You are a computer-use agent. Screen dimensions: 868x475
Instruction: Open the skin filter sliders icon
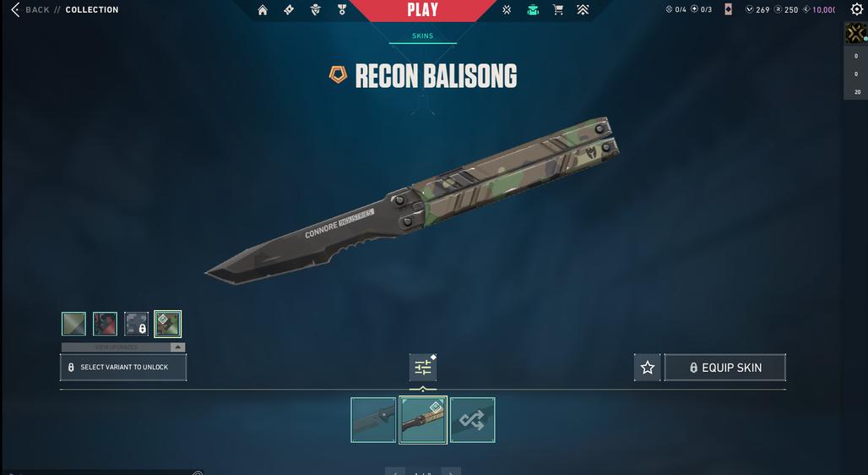tap(423, 368)
